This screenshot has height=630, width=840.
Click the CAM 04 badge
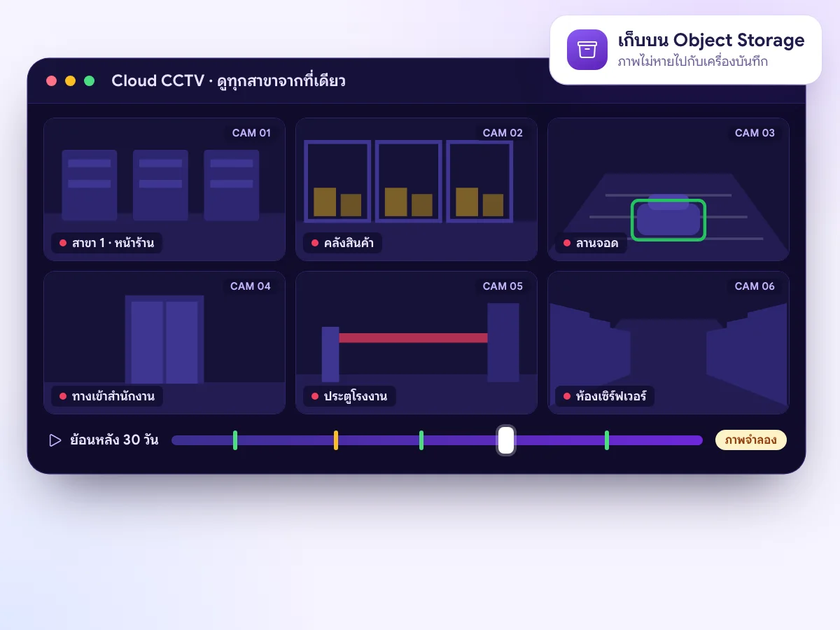tap(251, 286)
